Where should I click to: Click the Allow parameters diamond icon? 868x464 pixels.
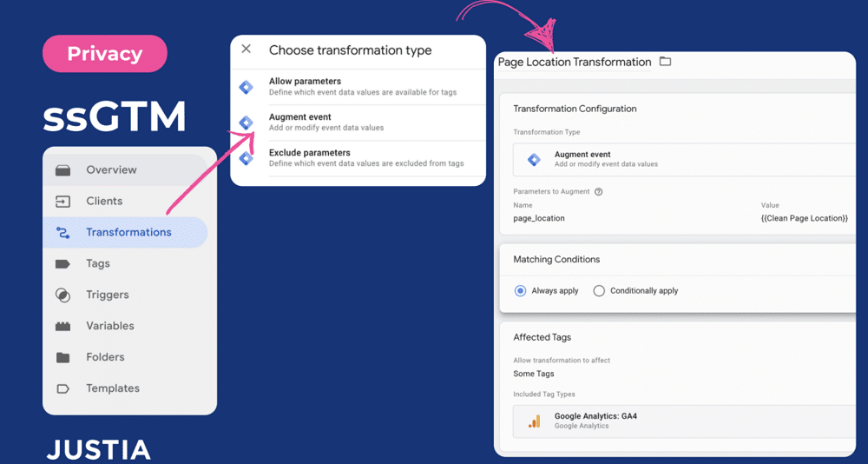[246, 87]
